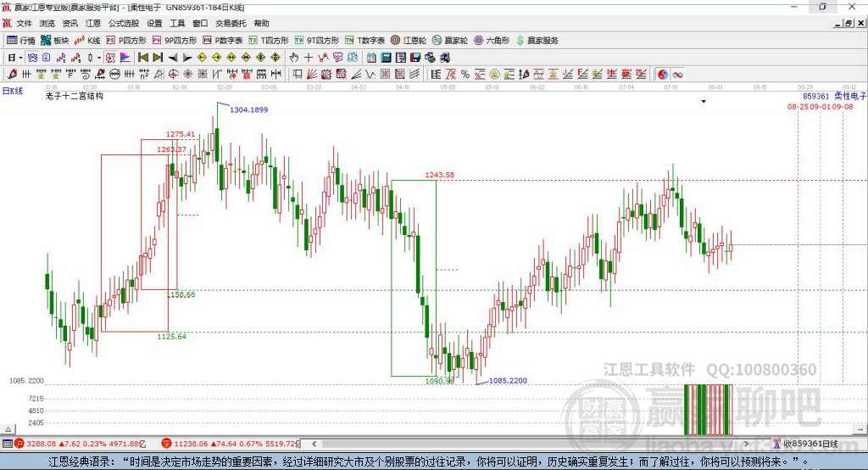Open the T四方形 tool

tap(269, 41)
